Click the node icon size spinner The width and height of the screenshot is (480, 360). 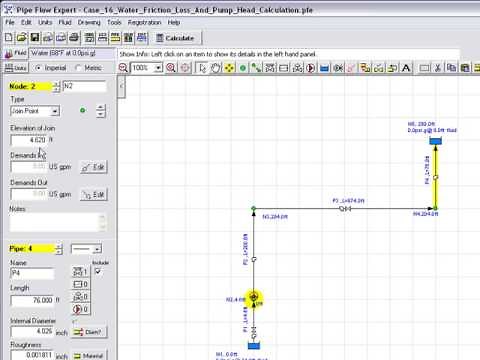[x=100, y=111]
